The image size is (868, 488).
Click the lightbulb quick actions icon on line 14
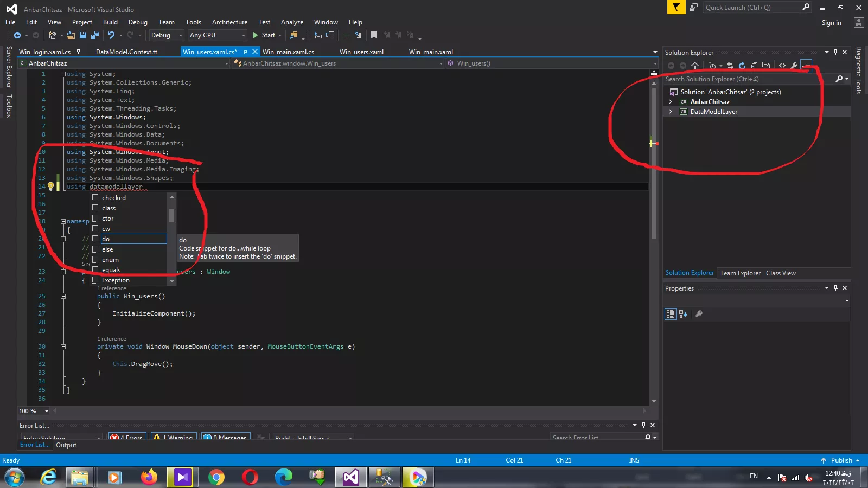[x=50, y=187]
